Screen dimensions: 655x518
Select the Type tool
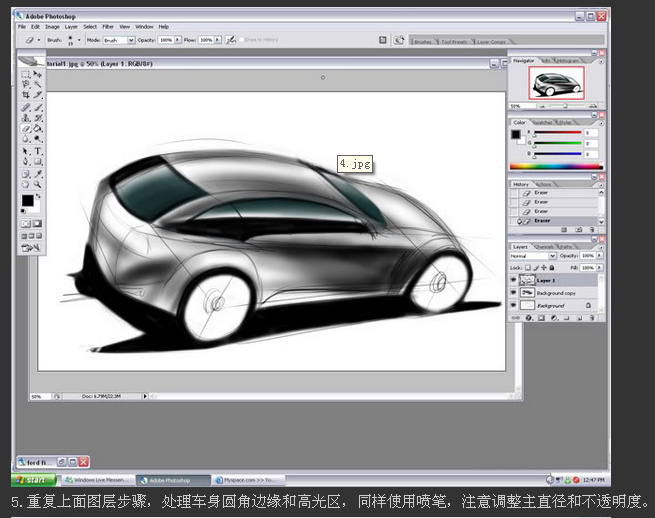(38, 151)
